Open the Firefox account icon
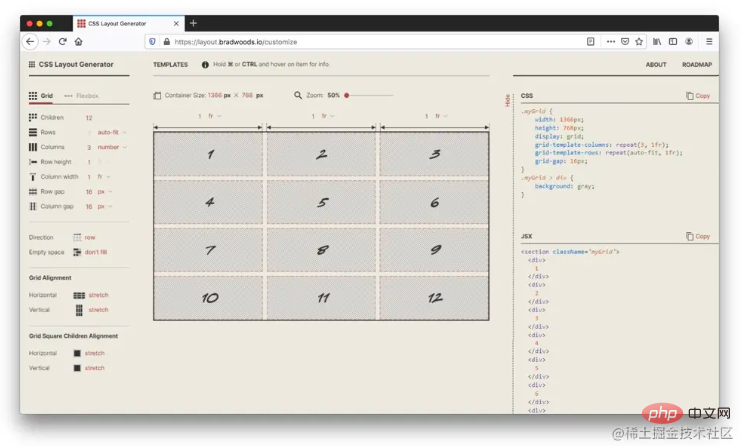 [x=689, y=42]
